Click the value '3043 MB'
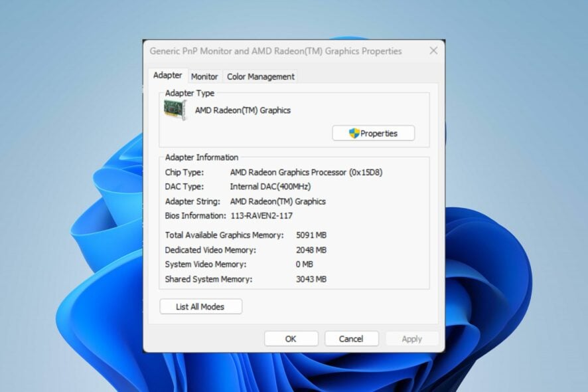The image size is (588, 392). [x=311, y=279]
